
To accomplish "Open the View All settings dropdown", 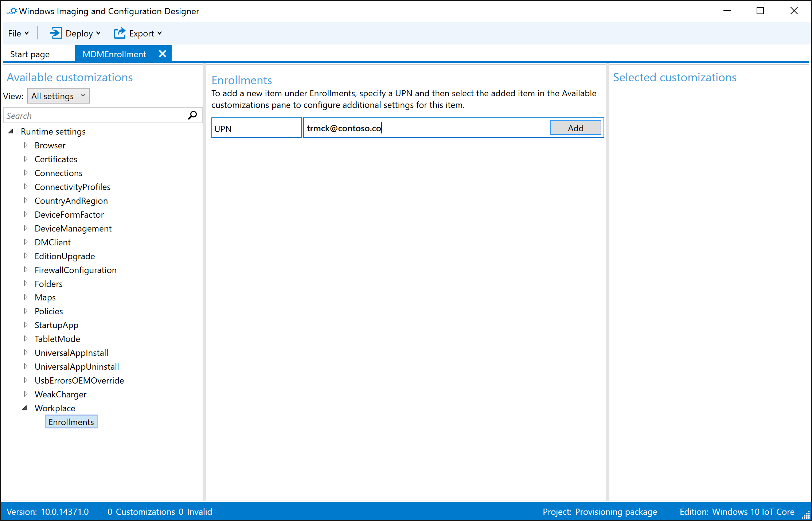I will point(58,96).
